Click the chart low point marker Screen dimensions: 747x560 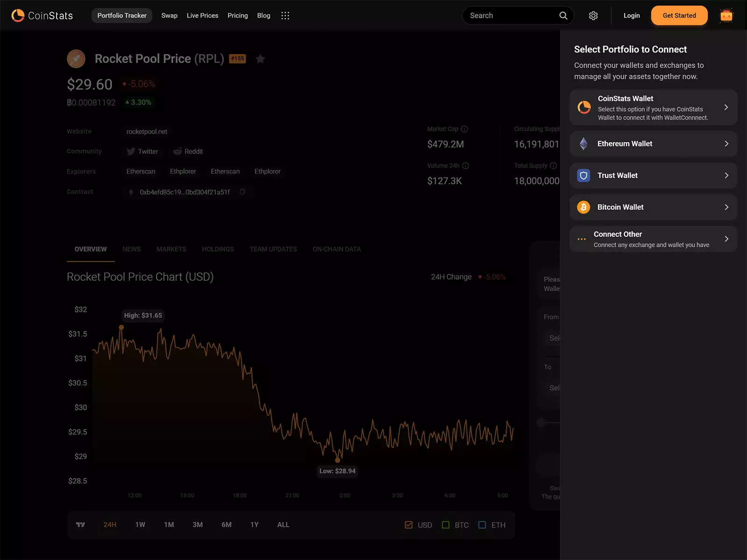click(x=338, y=460)
